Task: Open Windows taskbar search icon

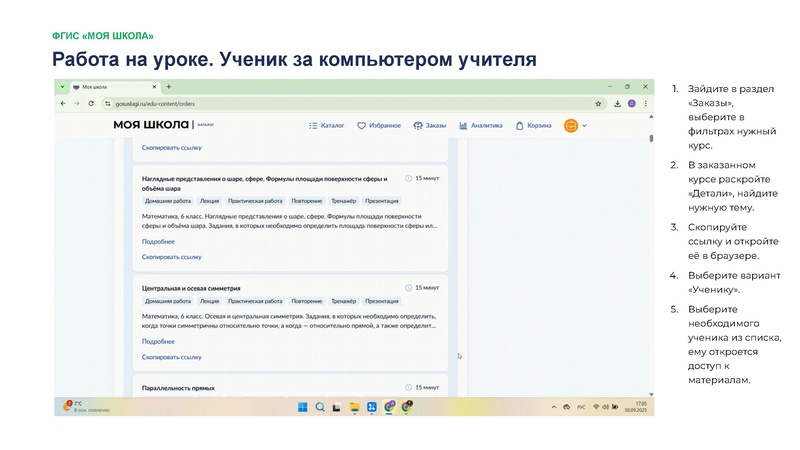Action: (320, 407)
